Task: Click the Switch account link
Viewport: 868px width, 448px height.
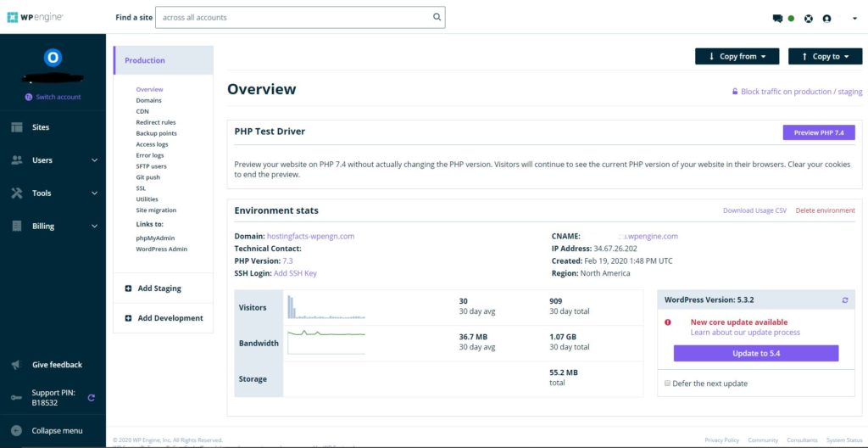Action: 53,97
